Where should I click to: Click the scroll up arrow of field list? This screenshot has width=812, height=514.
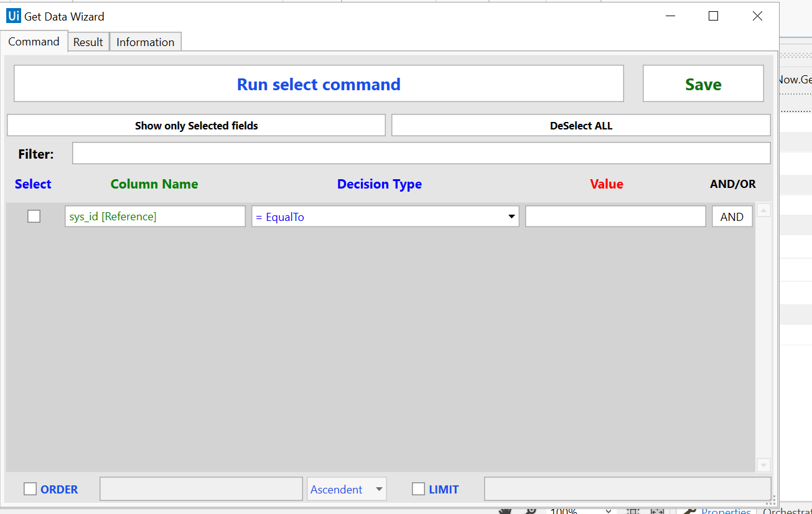763,210
